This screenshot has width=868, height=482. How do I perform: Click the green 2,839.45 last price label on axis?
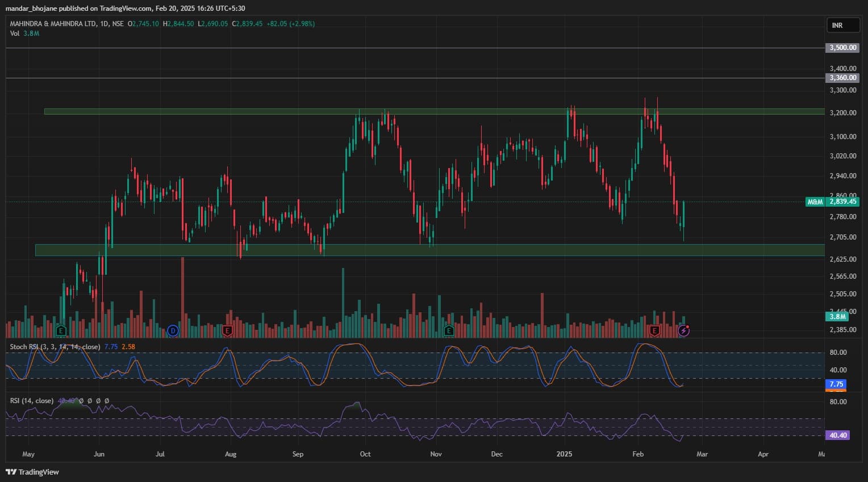842,202
